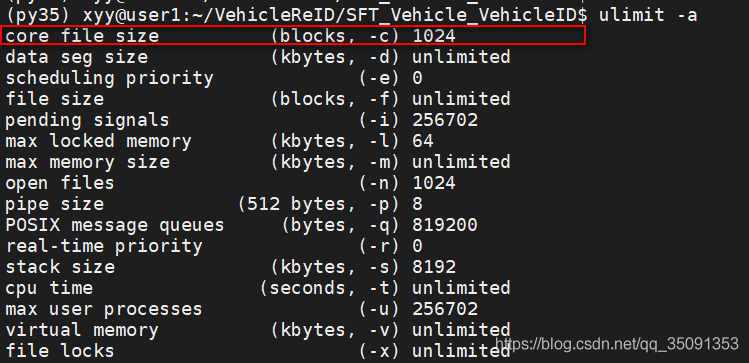Click the cpu time row
The width and height of the screenshot is (749, 363).
click(x=258, y=288)
